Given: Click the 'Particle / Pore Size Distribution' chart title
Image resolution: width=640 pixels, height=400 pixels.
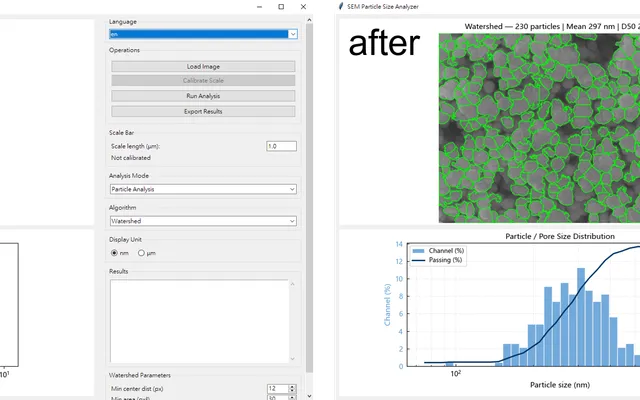Looking at the screenshot, I should [x=560, y=236].
